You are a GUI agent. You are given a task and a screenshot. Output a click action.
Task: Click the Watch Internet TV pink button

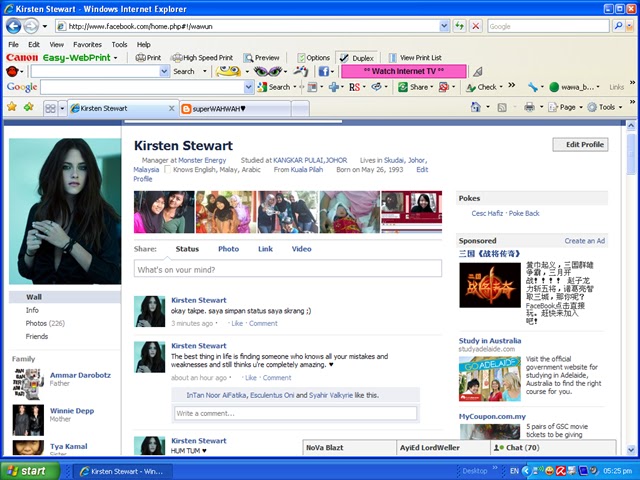click(404, 71)
